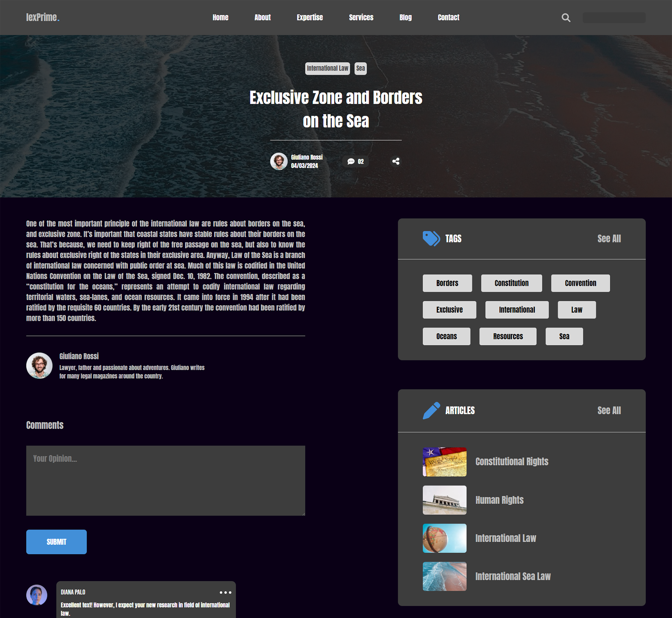Screen dimensions: 672x618
Task: Click Giuliano Rossi's avatar in the header
Action: (279, 161)
